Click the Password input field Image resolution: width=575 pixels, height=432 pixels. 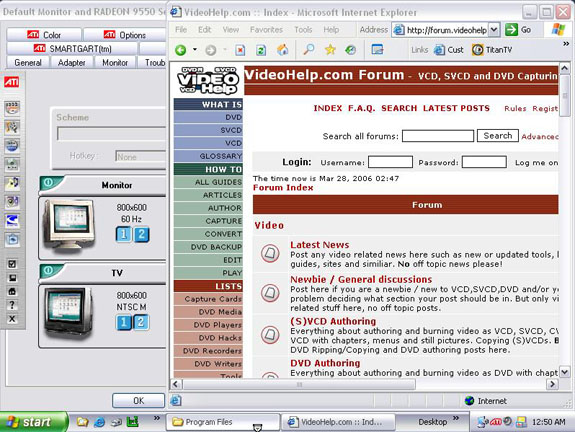pos(484,162)
